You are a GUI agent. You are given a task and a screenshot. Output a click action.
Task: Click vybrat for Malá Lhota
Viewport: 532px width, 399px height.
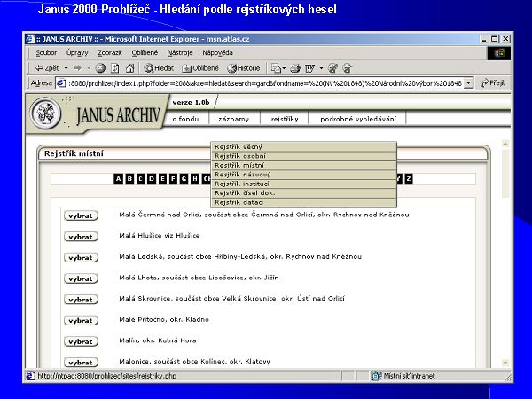(x=81, y=278)
